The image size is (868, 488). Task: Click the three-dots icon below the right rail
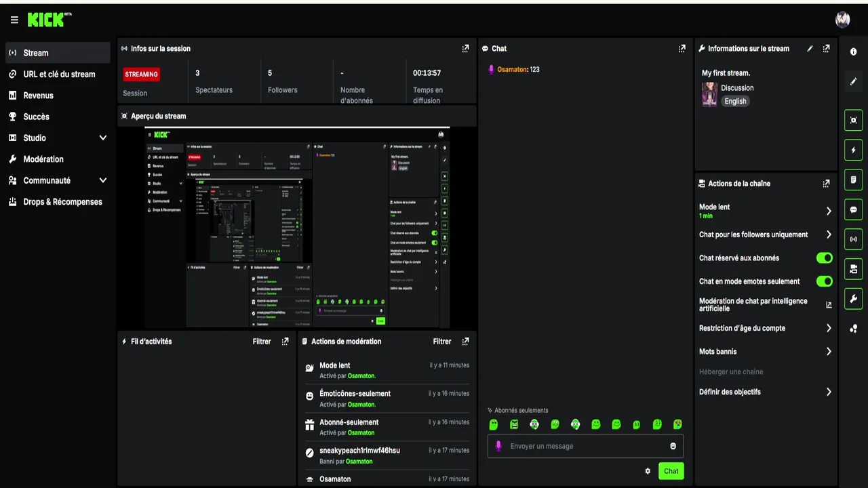[x=853, y=329]
